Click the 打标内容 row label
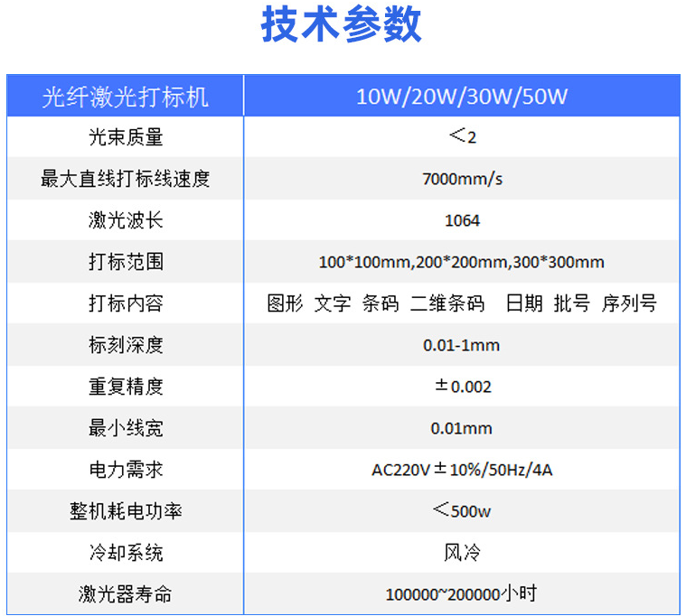The image size is (686, 616). (126, 303)
